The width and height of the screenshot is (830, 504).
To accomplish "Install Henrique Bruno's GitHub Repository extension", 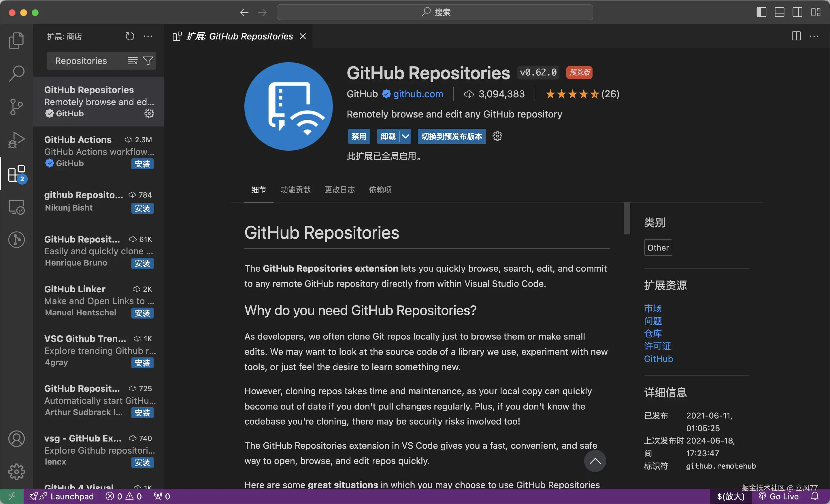I will click(142, 263).
